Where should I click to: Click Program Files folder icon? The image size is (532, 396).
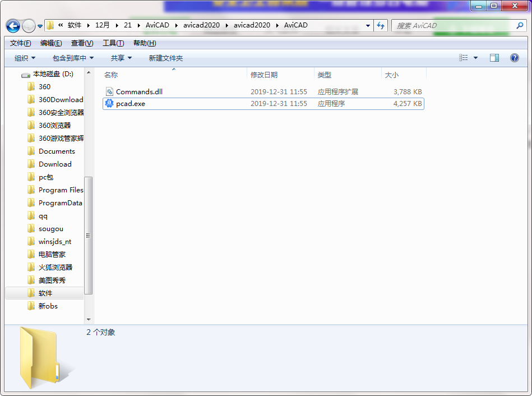[31, 190]
